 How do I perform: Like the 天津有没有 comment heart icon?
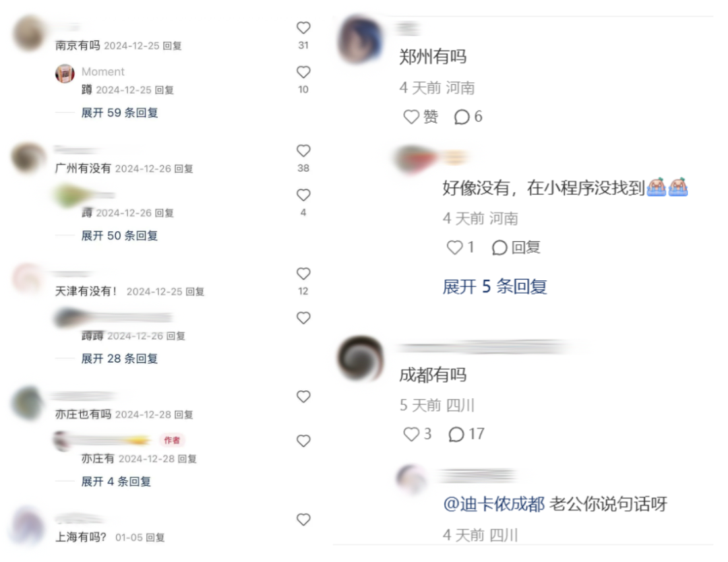point(303,274)
